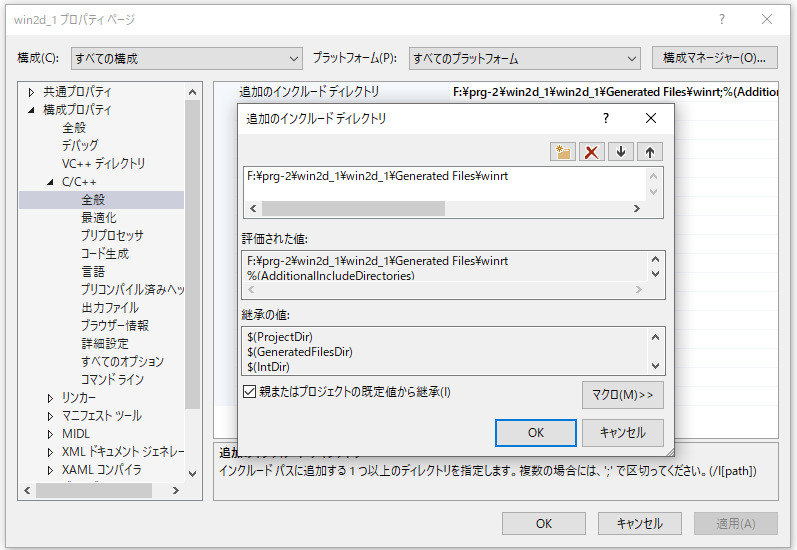
Task: Close the include directories dialog
Action: tap(651, 118)
